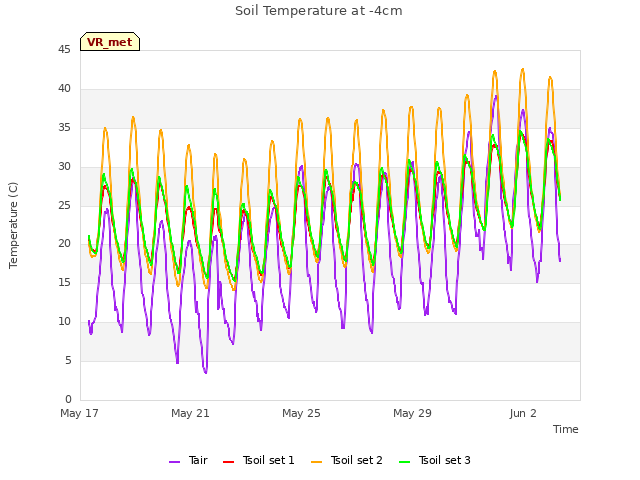The image size is (640, 480).
Task: Click the orange Tsoil set 2 swatch
Action: [317, 462]
